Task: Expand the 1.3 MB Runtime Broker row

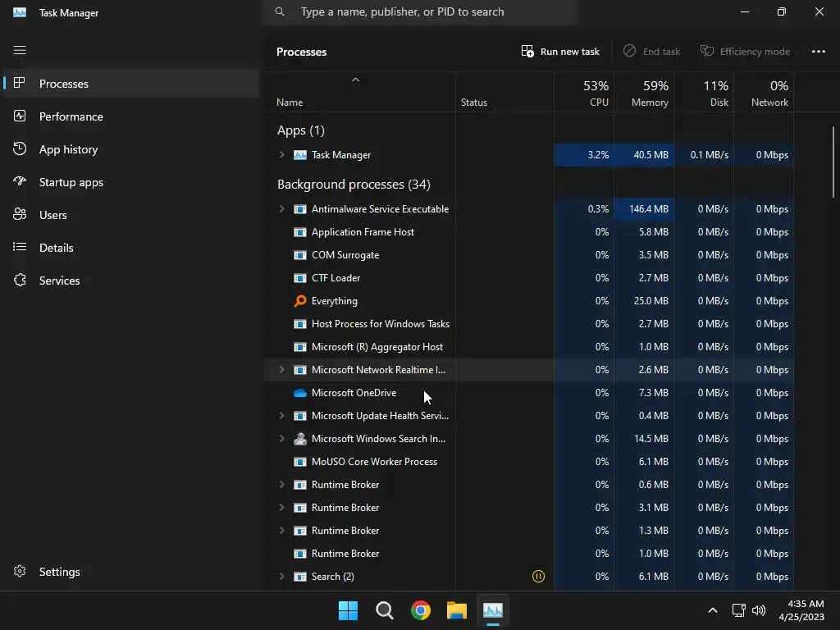Action: (x=282, y=531)
